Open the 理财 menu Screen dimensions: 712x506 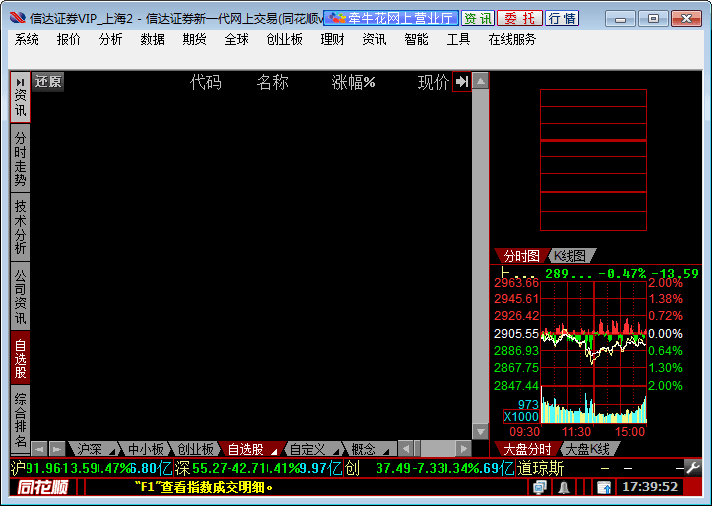tap(332, 40)
